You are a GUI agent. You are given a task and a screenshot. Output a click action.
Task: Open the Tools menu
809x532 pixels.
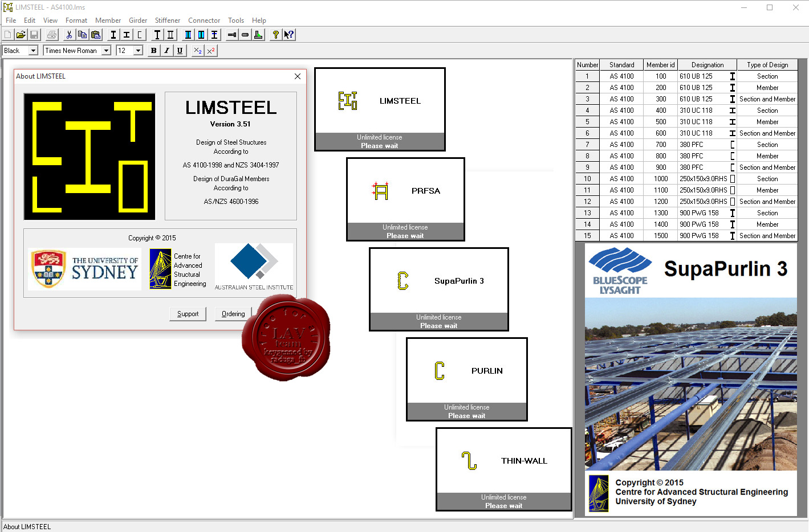(236, 21)
